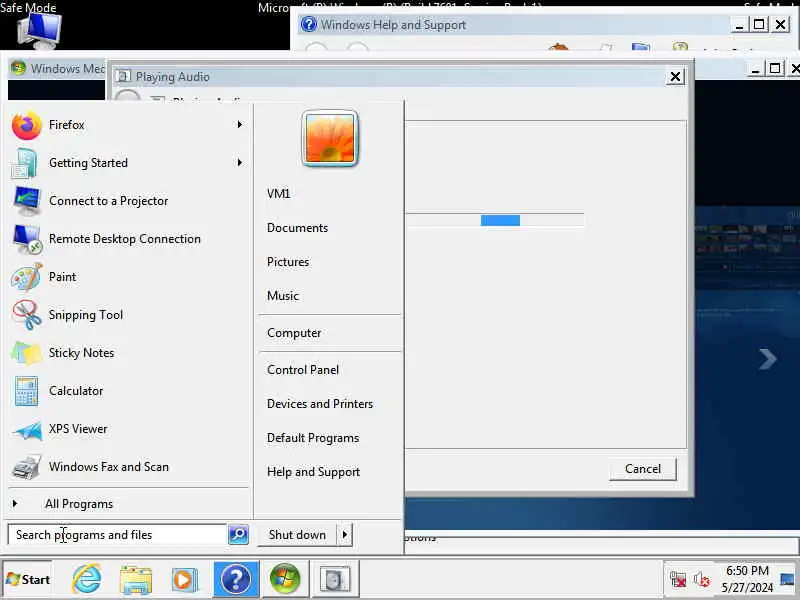Launch the Paint palette icon

[27, 277]
